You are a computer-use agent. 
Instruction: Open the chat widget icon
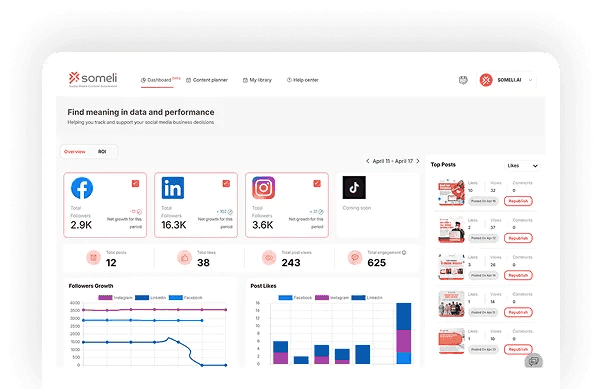coord(534,361)
